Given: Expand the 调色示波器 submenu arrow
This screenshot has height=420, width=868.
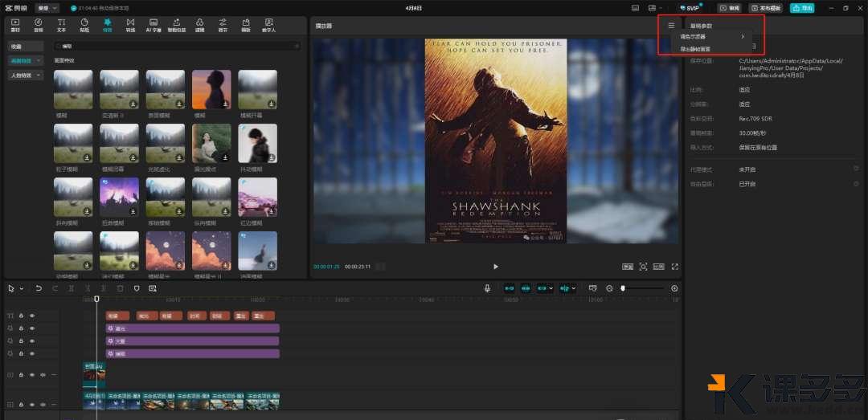Looking at the screenshot, I should [743, 36].
